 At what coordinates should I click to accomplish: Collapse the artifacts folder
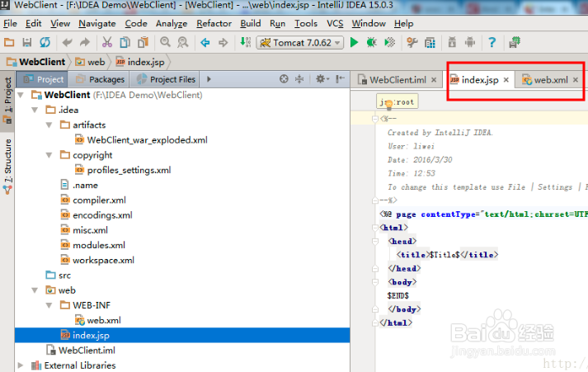pos(49,125)
